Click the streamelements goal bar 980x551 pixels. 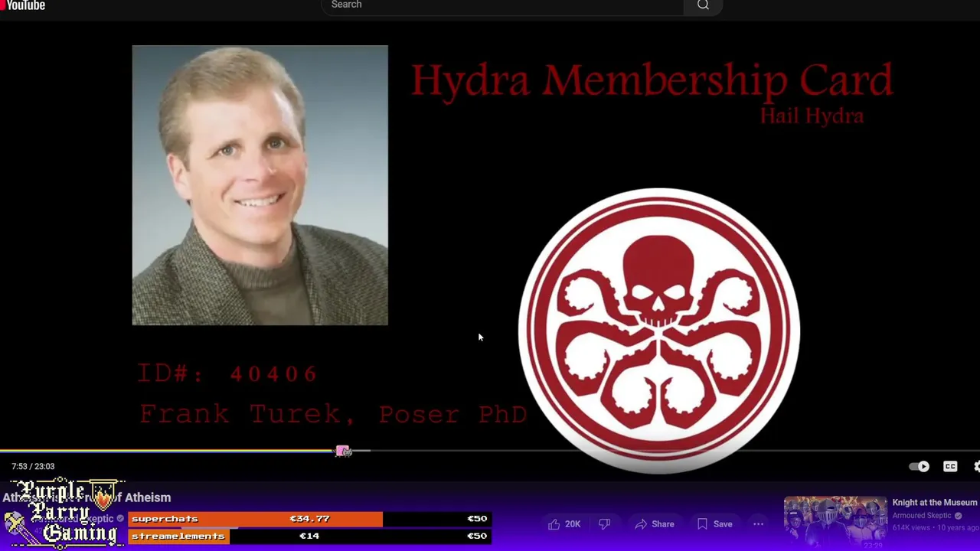310,536
